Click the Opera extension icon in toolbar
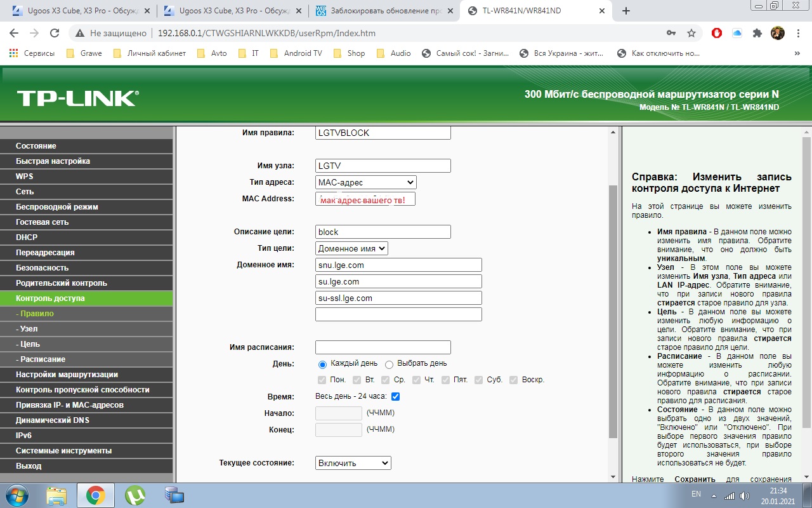The height and width of the screenshot is (508, 812). [717, 33]
